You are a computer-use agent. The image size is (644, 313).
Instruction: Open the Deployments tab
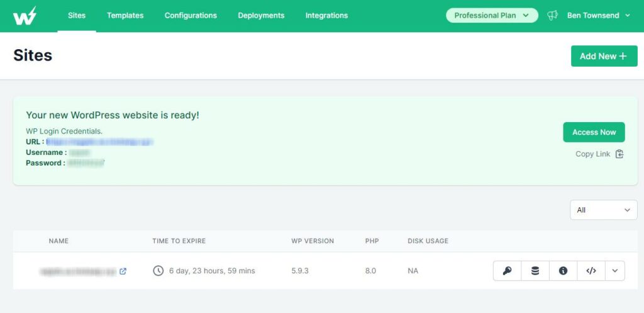[x=261, y=16]
